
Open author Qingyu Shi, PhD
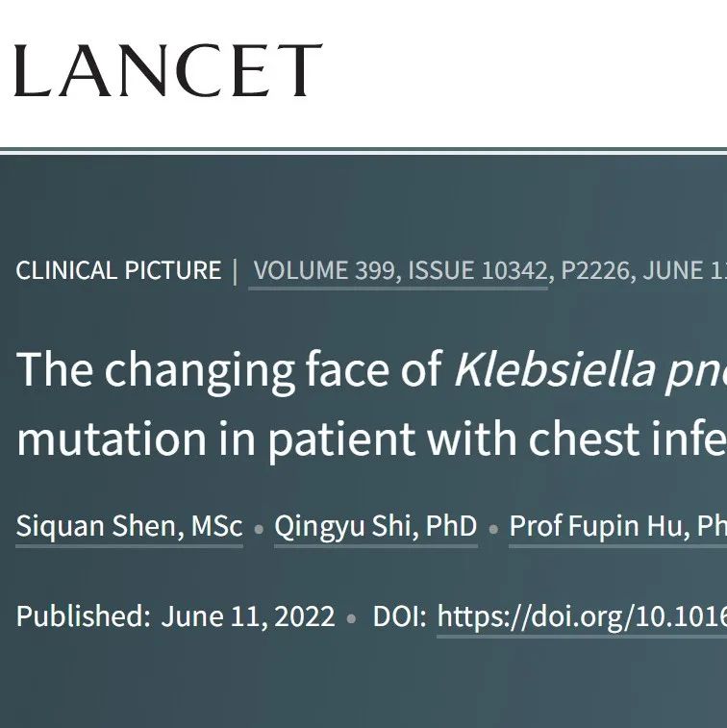click(375, 526)
